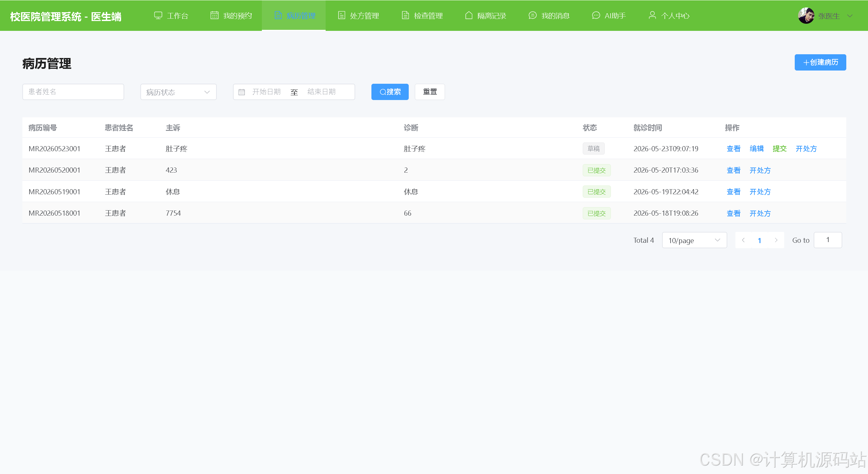Click the 草稿 status tag
The image size is (868, 474).
click(x=594, y=149)
